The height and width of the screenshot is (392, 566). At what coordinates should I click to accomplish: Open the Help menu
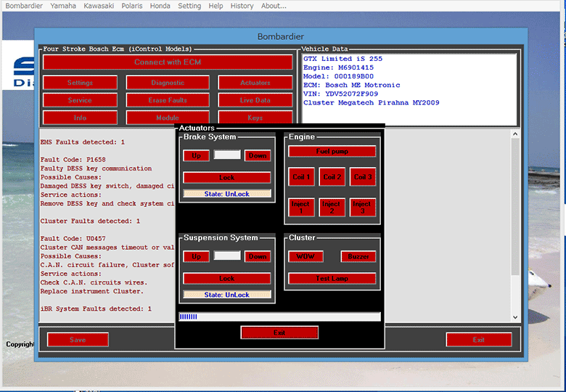(x=216, y=6)
